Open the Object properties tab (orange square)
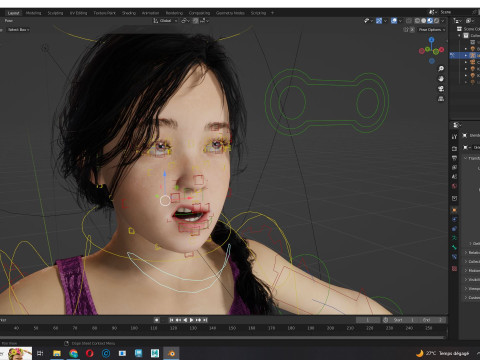This screenshot has width=480, height=360. click(x=454, y=210)
